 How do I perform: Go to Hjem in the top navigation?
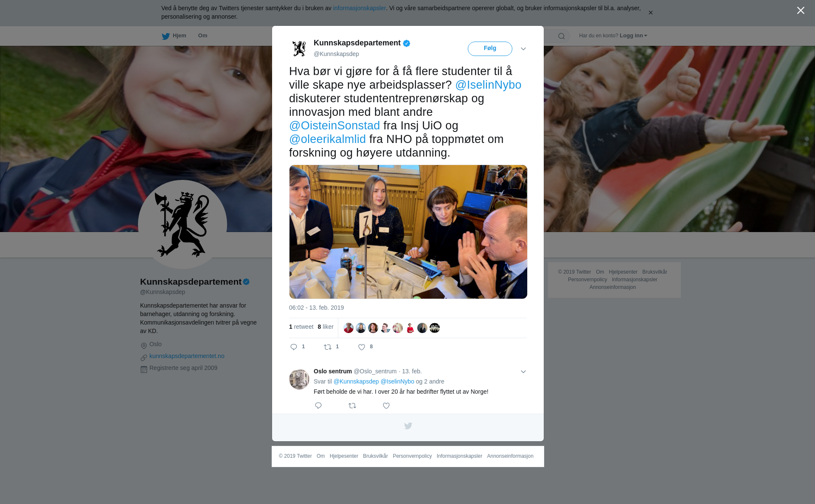pos(180,36)
